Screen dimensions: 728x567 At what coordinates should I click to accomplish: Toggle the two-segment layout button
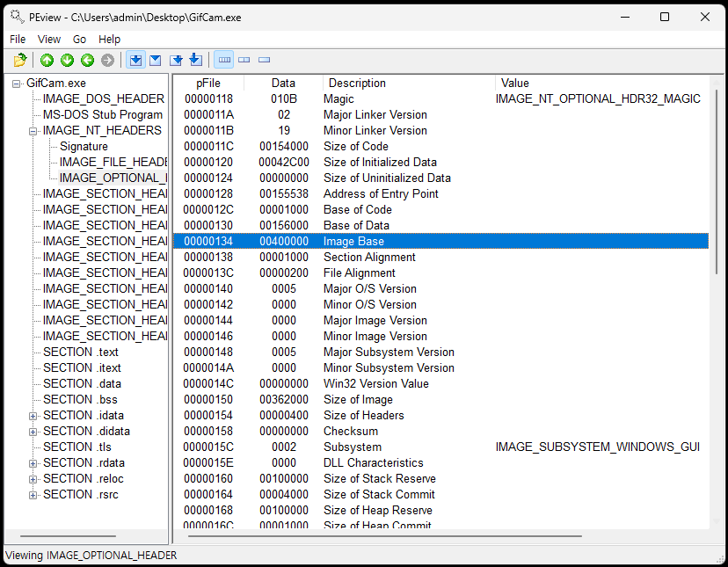(244, 60)
